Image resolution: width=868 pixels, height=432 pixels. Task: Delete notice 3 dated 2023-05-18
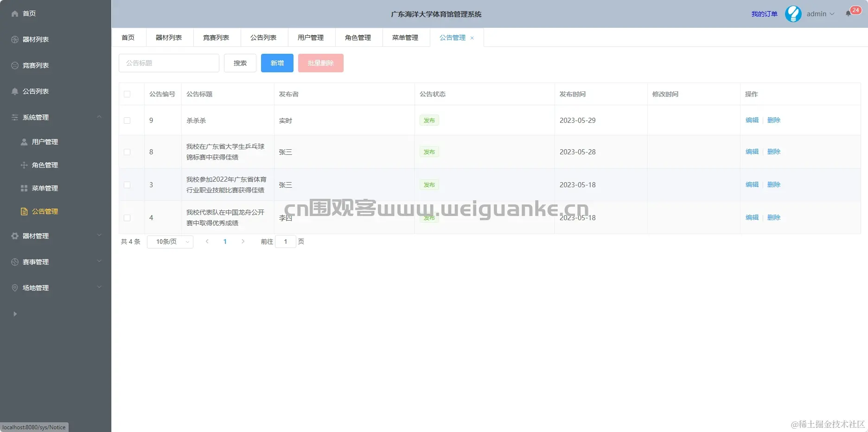coord(774,184)
